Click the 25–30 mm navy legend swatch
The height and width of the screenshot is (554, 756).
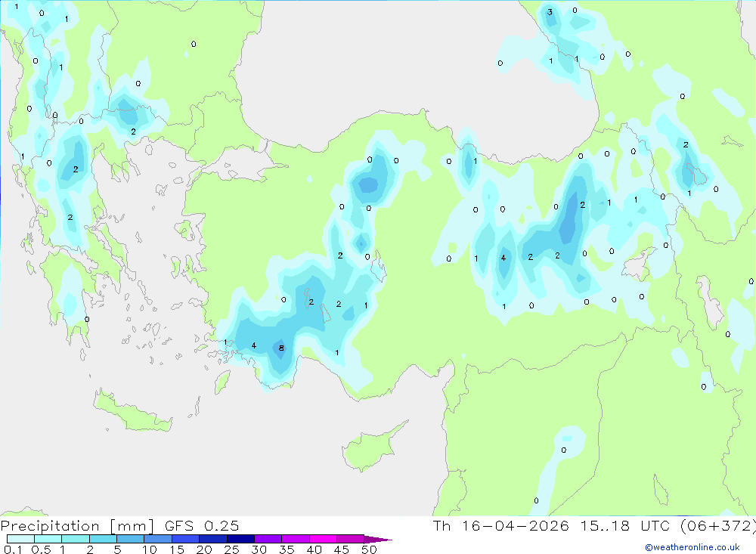point(240,539)
